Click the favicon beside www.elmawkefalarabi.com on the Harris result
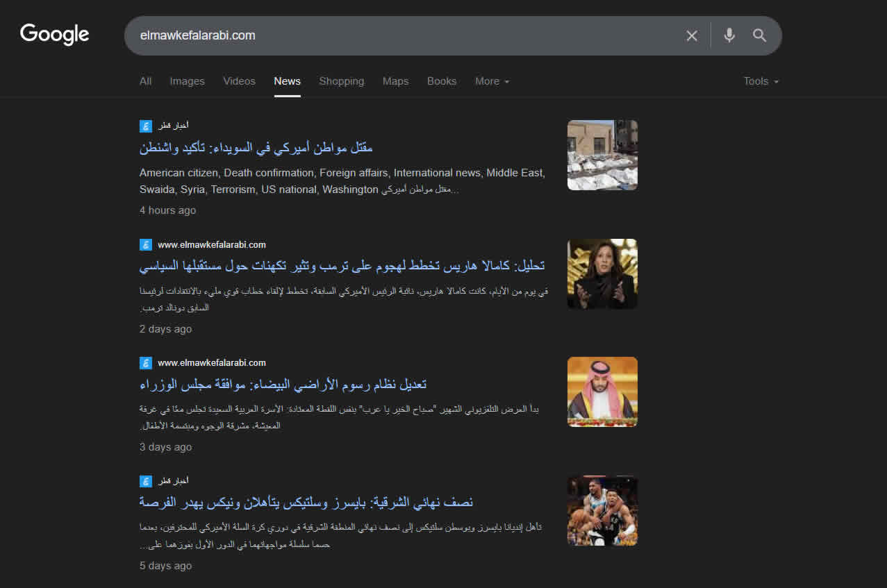Viewport: 887px width, 588px height. 145,244
